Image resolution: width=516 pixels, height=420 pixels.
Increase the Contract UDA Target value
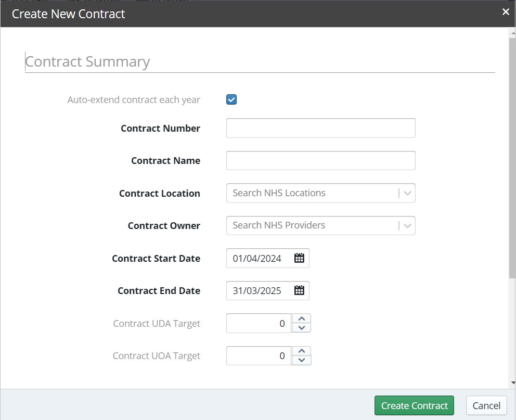point(302,319)
